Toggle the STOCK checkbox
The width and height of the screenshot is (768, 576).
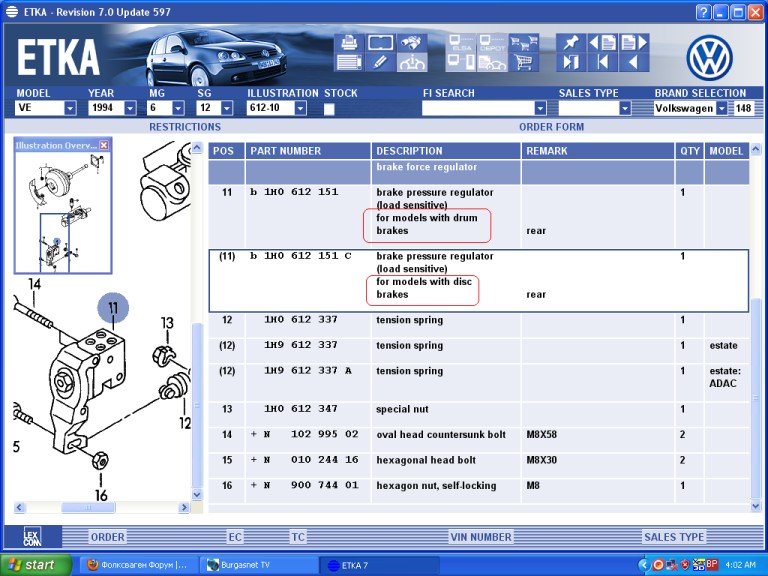click(x=329, y=108)
